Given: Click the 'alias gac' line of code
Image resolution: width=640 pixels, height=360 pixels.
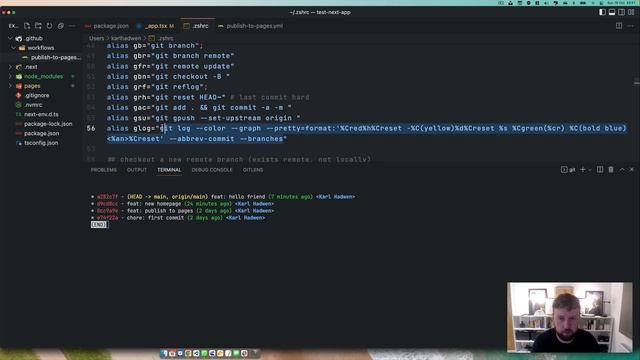Looking at the screenshot, I should (199, 107).
